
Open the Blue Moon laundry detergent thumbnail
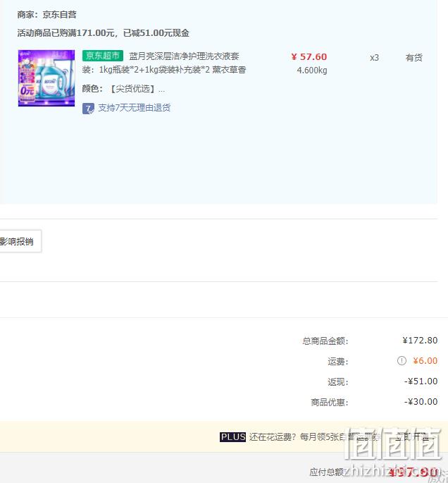tap(46, 78)
